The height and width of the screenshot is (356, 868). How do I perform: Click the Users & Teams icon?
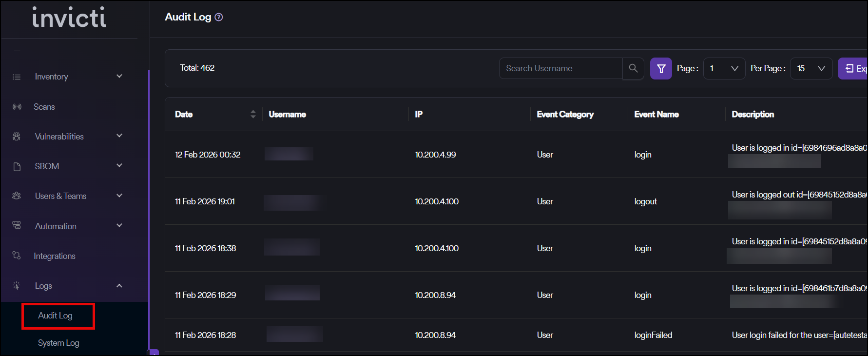(x=17, y=196)
